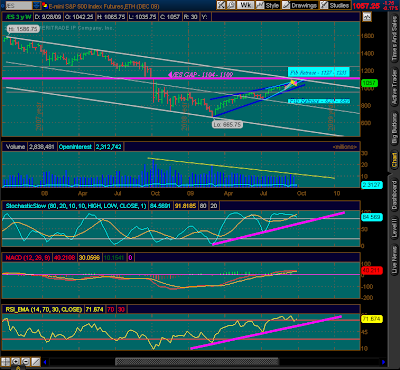Click the left scroll arrow on the horizontal scrollbar
400x370 pixels.
(45, 362)
